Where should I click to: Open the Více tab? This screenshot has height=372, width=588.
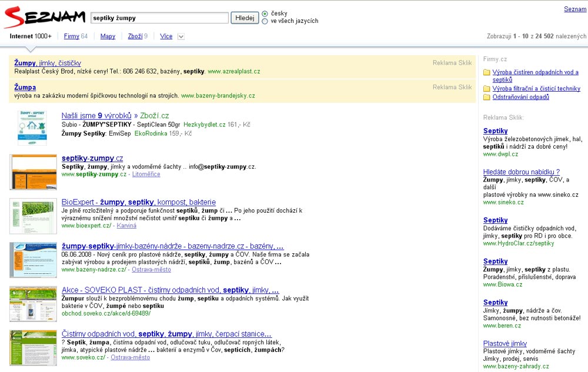[166, 36]
